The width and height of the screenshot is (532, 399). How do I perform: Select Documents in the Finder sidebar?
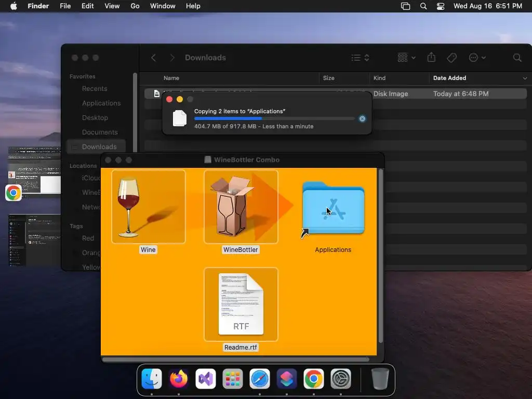100,132
